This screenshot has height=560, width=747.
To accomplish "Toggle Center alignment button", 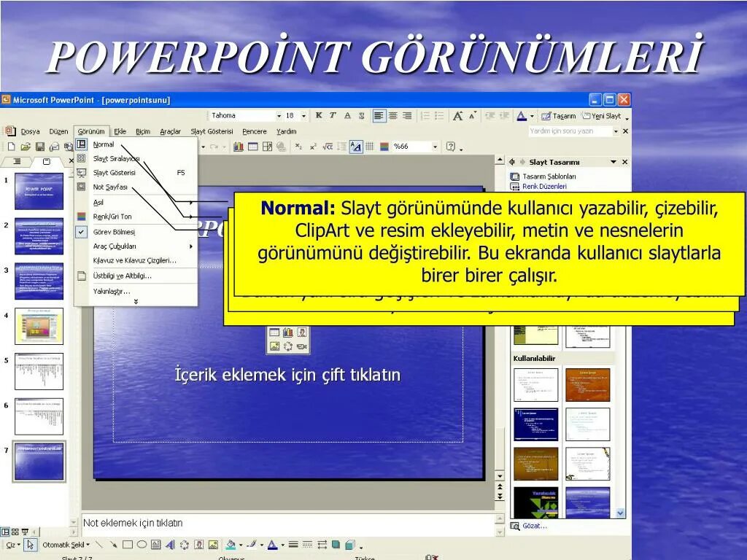I will coord(393,116).
